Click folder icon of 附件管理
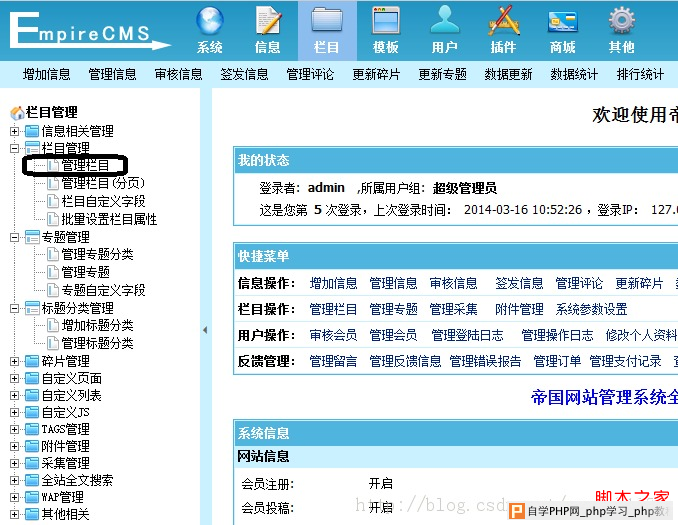Screen dimensions: 678x525 pos(32,446)
